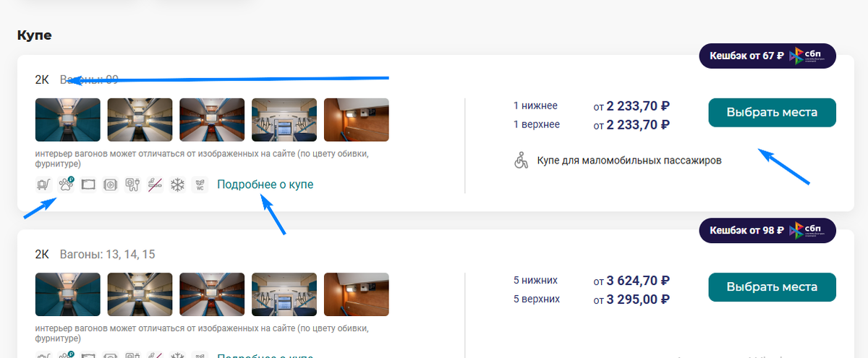Open bright white interior photo in car 09 card

tap(284, 120)
